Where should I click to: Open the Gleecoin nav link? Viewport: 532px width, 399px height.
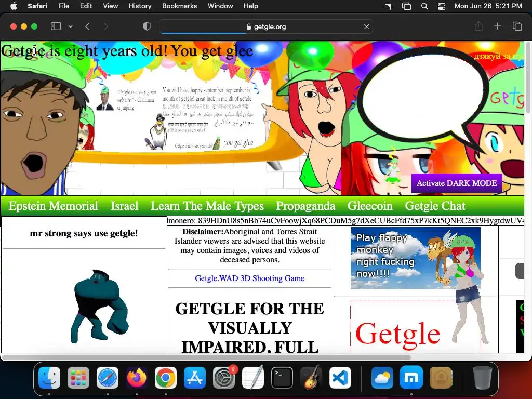point(370,206)
